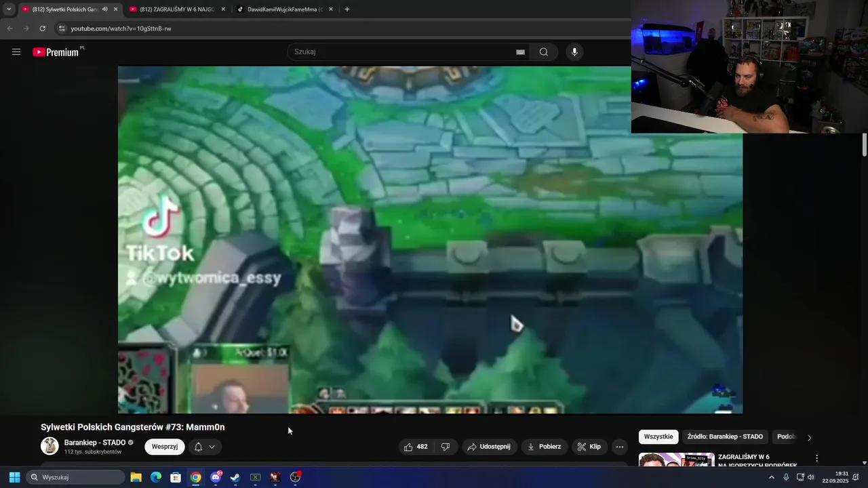Open Steam from the taskbar
This screenshot has height=488, width=868.
tap(235, 477)
